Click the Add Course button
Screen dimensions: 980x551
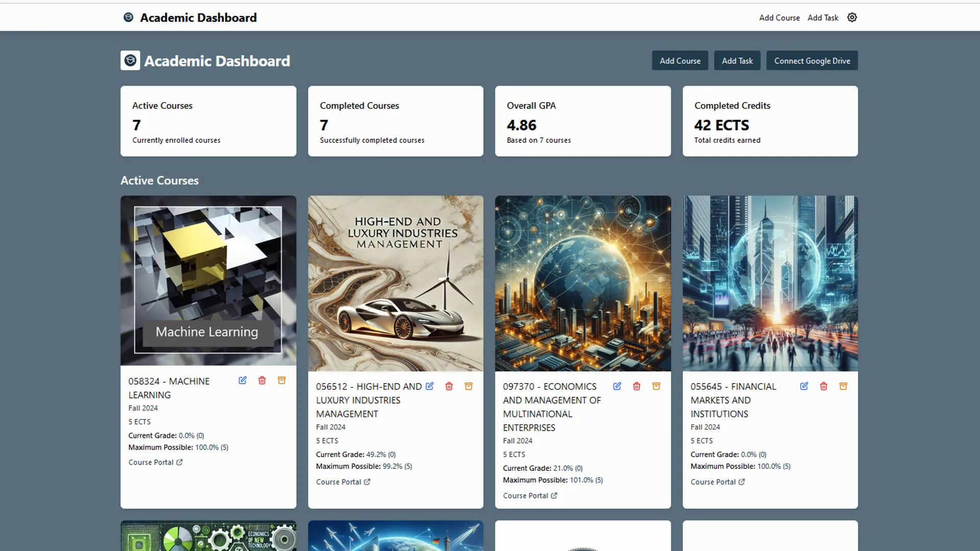[x=679, y=60]
